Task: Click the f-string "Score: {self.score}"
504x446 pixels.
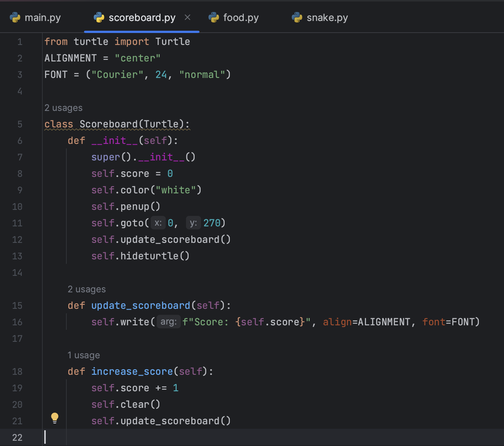Action: click(x=247, y=322)
